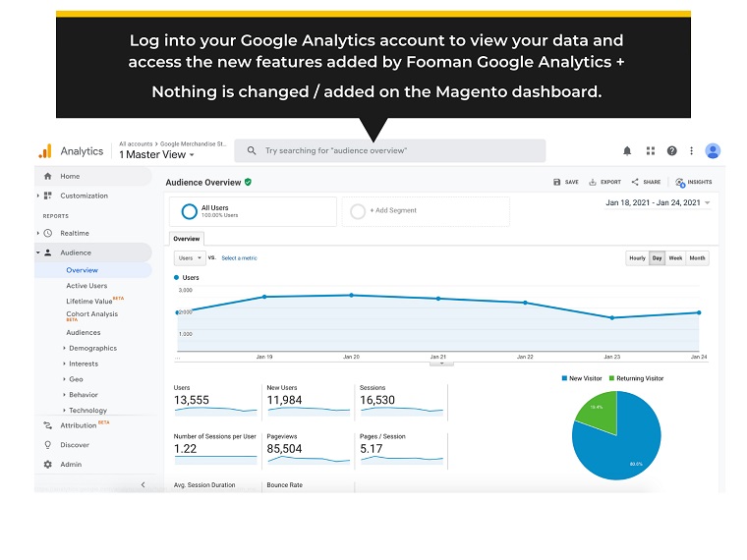The image size is (747, 560).
Task: Expand the Demographics section
Action: point(92,348)
